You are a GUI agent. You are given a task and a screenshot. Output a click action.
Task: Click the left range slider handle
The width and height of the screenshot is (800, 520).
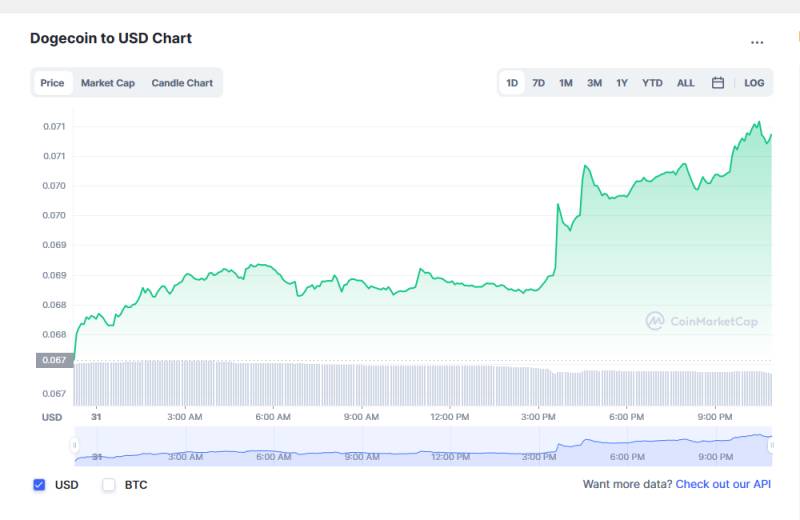click(74, 445)
